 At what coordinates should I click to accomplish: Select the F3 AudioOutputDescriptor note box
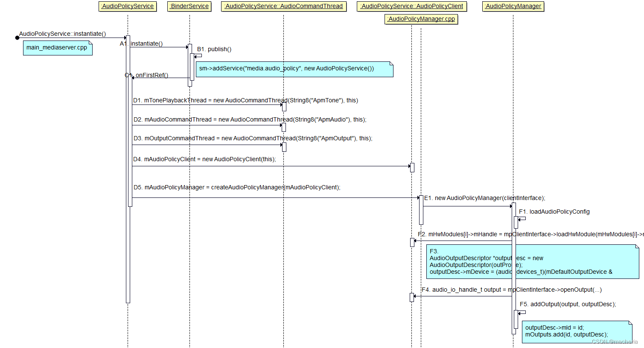click(x=532, y=262)
